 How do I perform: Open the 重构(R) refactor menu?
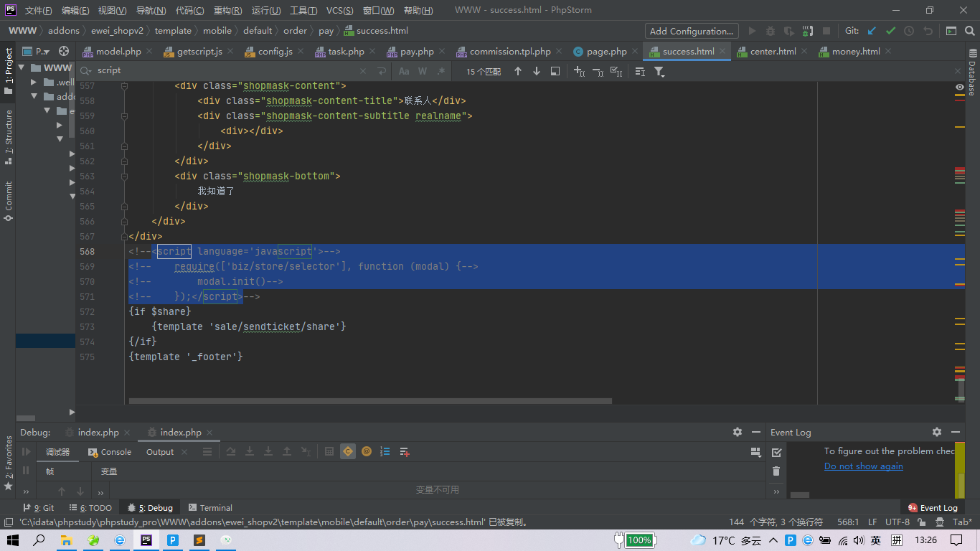coord(227,11)
